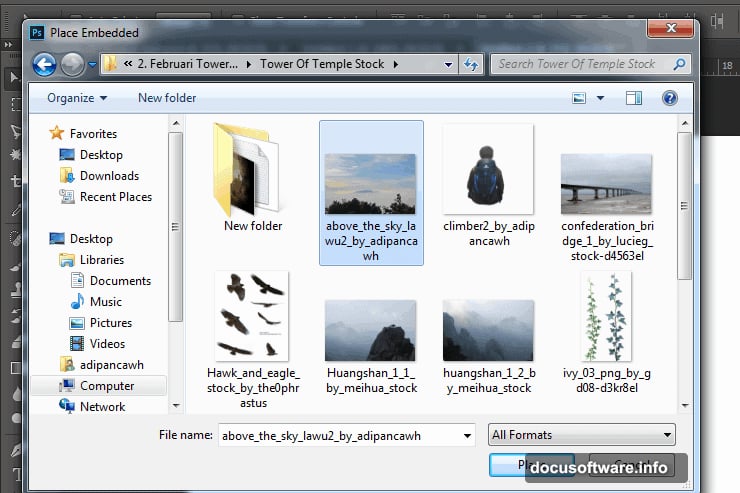Open the All Formats dropdown
Screen dimensions: 740x493
coord(581,435)
